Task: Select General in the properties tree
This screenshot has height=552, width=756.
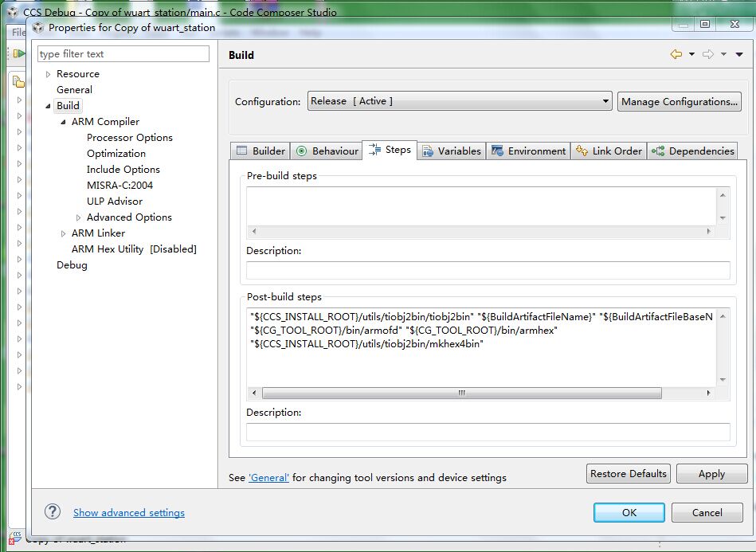Action: [74, 90]
